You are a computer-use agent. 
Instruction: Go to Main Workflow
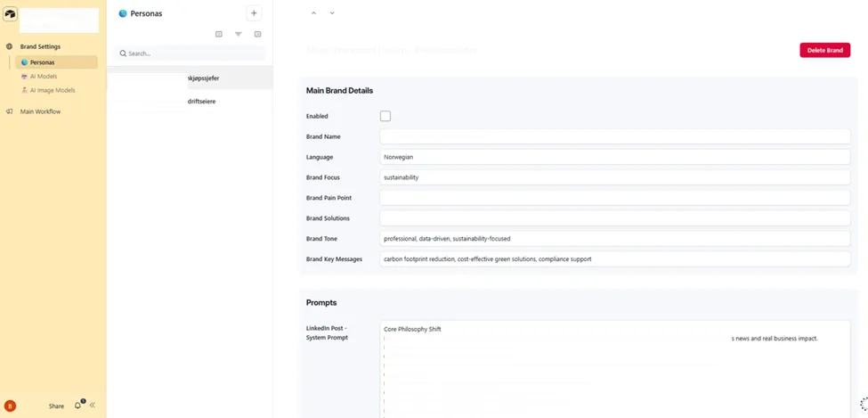(40, 111)
